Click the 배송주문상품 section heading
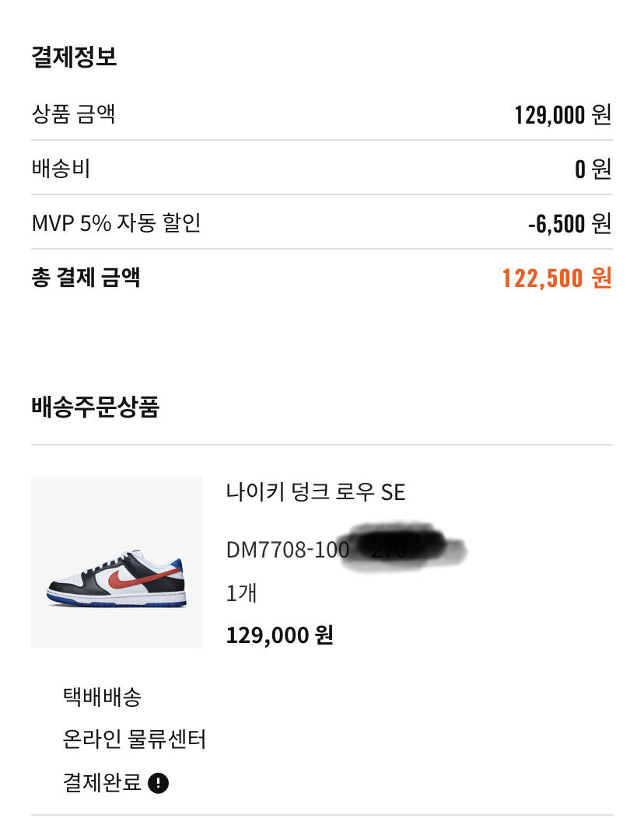This screenshot has width=644, height=818. (95, 407)
